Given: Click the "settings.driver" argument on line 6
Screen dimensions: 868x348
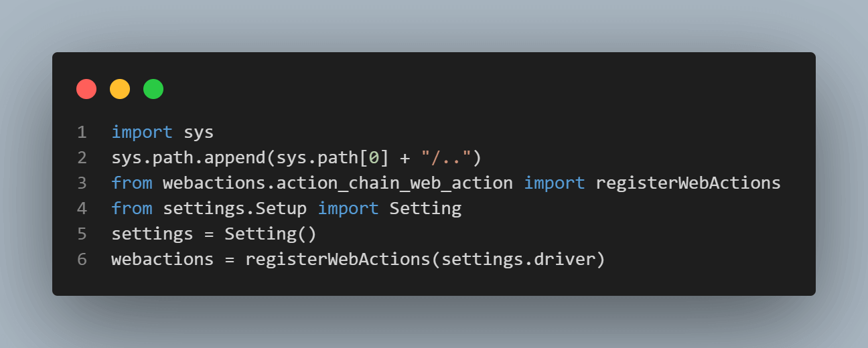Looking at the screenshot, I should coord(518,260).
